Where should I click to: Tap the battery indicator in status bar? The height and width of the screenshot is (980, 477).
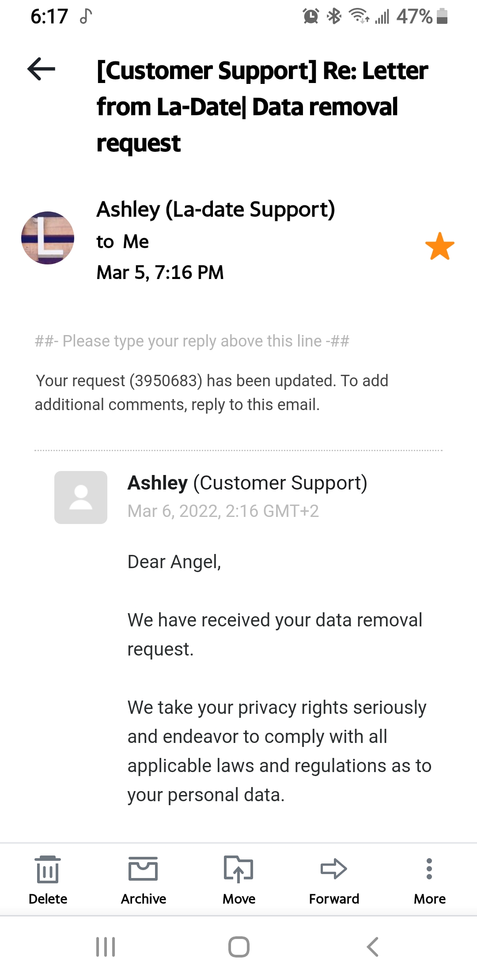442,16
